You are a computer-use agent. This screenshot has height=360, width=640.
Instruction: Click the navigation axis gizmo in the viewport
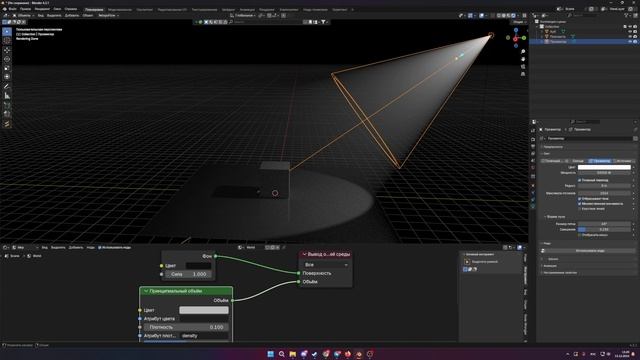(x=516, y=38)
